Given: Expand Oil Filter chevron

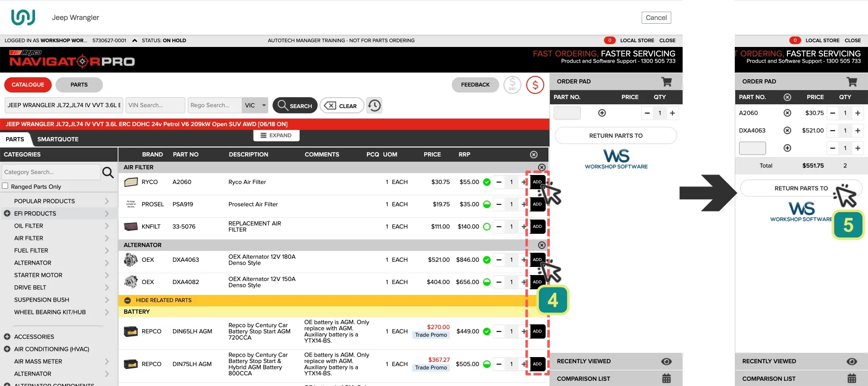Looking at the screenshot, I should (107, 226).
